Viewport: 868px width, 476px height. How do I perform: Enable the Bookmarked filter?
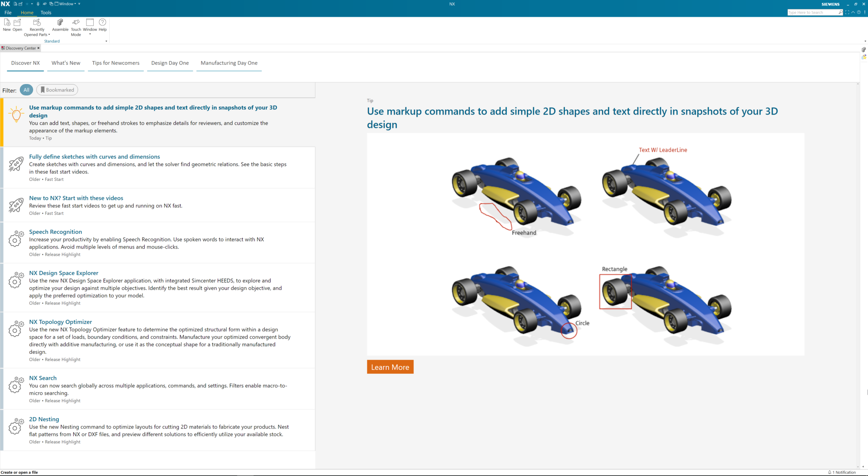coord(57,90)
